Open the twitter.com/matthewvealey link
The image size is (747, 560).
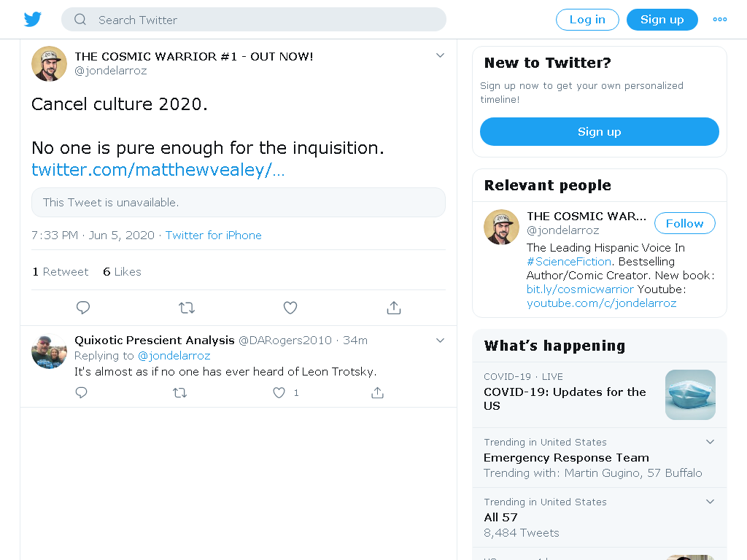(158, 169)
